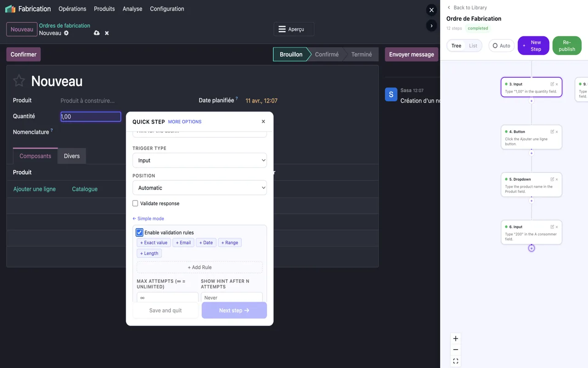Open the Position dropdown set to Automatic
Image resolution: width=588 pixels, height=368 pixels.
pyautogui.click(x=199, y=188)
